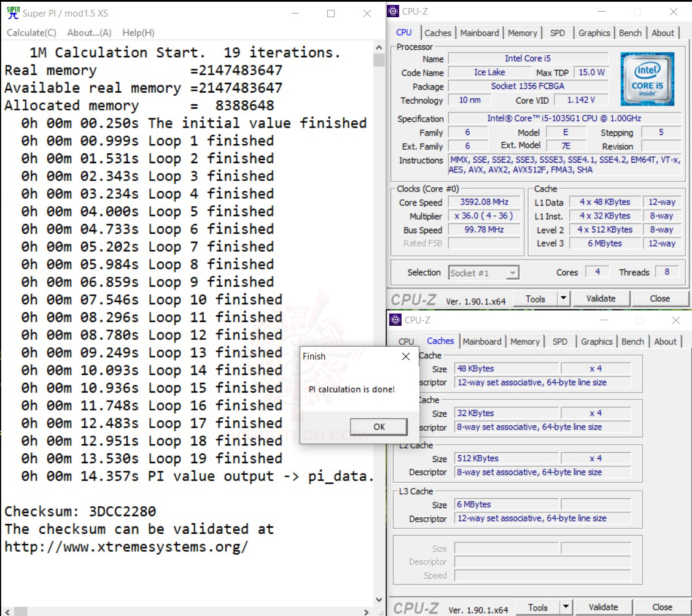692x616 pixels.
Task: Click the CPU-Z chip icon in upper window title
Action: click(x=393, y=12)
